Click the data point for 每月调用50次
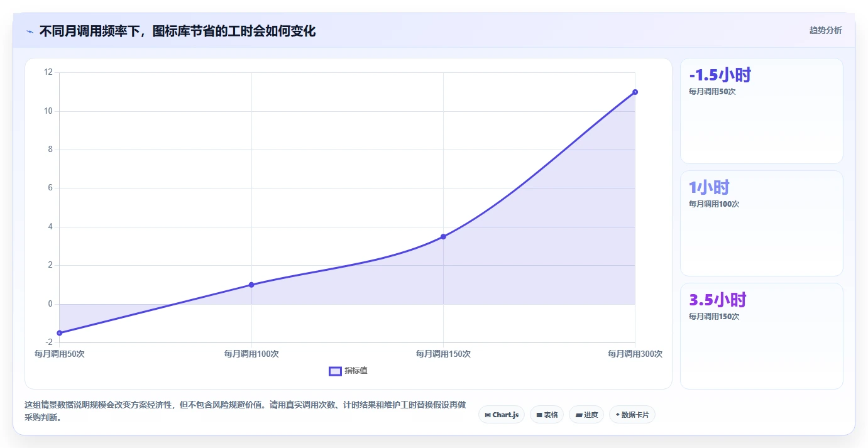The image size is (868, 448). point(59,333)
